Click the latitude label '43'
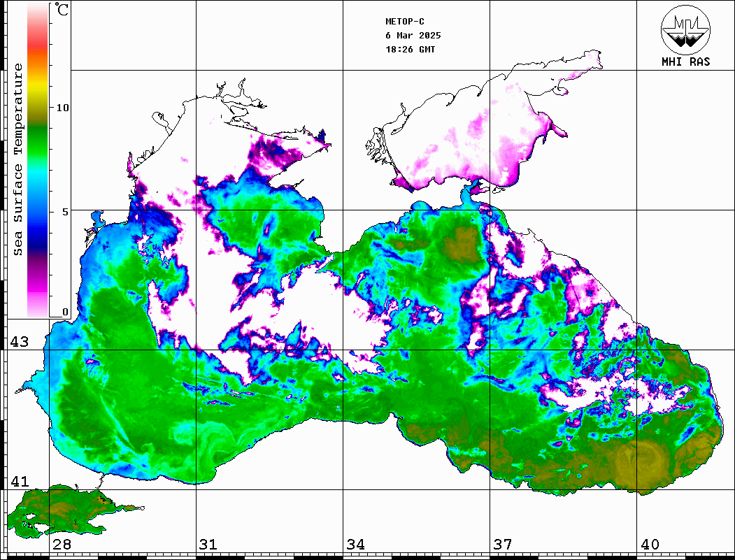 (20, 342)
